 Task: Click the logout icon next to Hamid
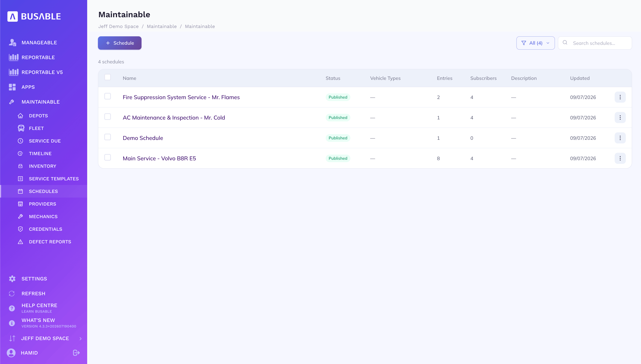(x=76, y=353)
